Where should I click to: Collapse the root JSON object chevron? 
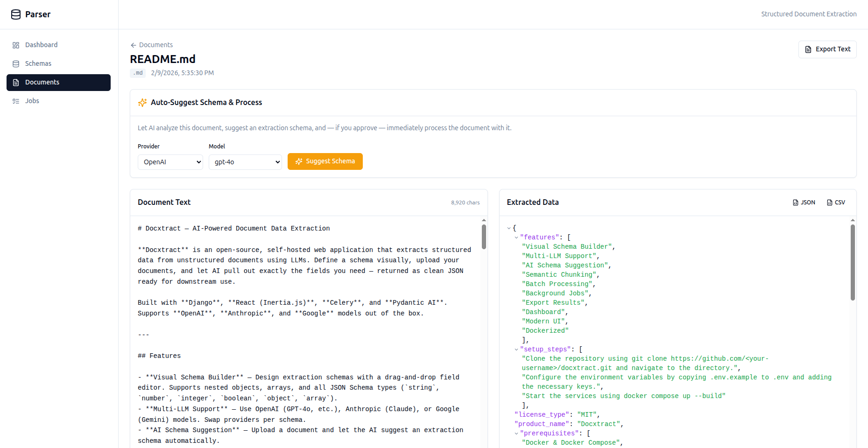pyautogui.click(x=509, y=228)
